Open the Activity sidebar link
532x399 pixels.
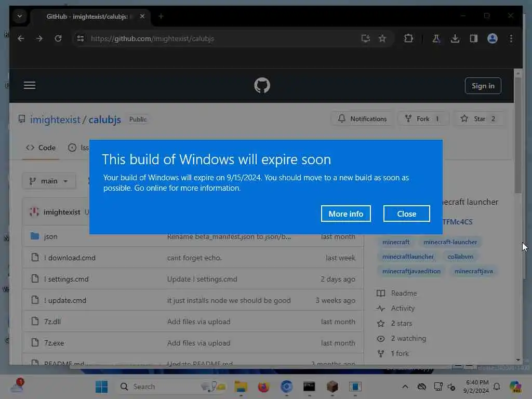point(395,309)
